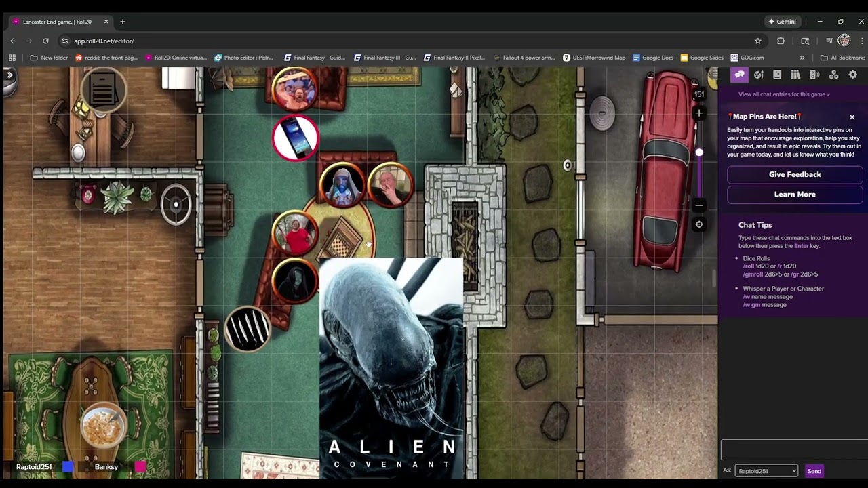Click the chat message input box

794,449
